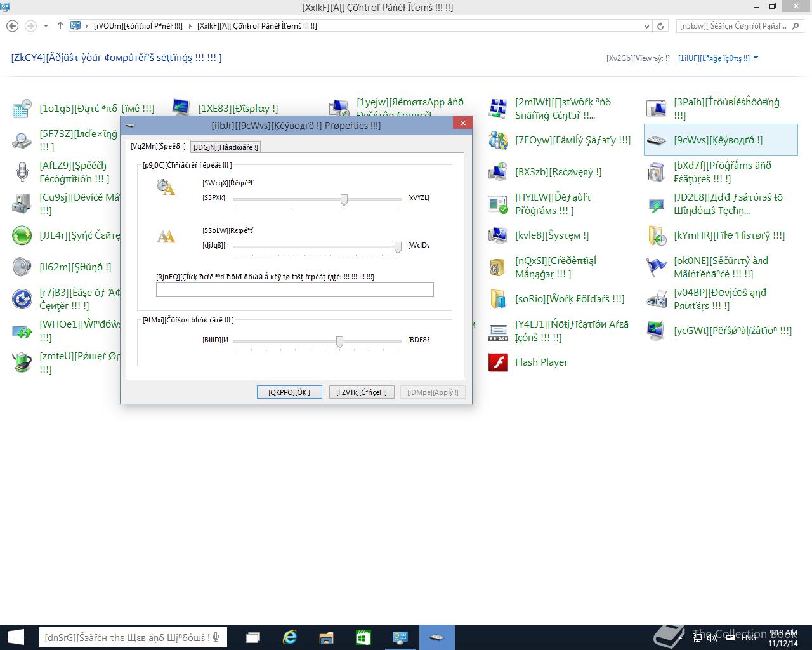812x650 pixels.
Task: Open the Work Folders icon
Action: pyautogui.click(x=497, y=299)
